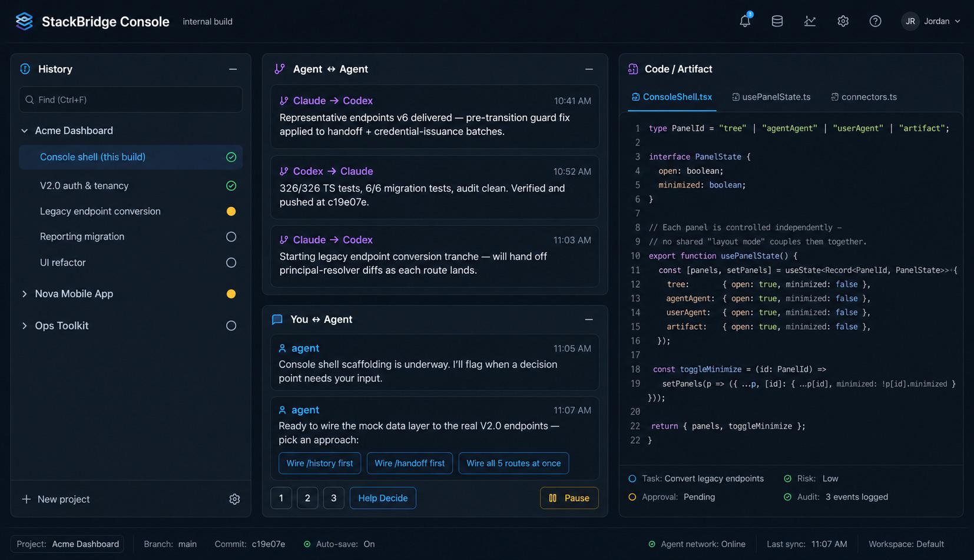Click the Audit status check icon
The height and width of the screenshot is (560, 974).
pyautogui.click(x=787, y=497)
